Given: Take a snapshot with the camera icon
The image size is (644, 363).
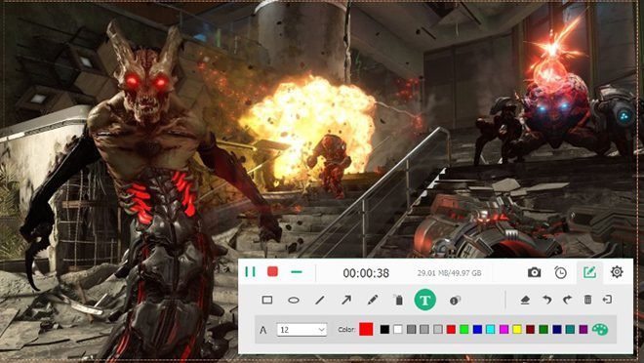Looking at the screenshot, I should point(534,272).
